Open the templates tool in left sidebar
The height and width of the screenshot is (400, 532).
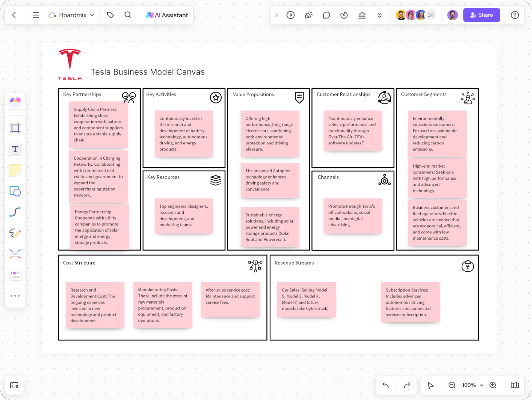tap(15, 103)
